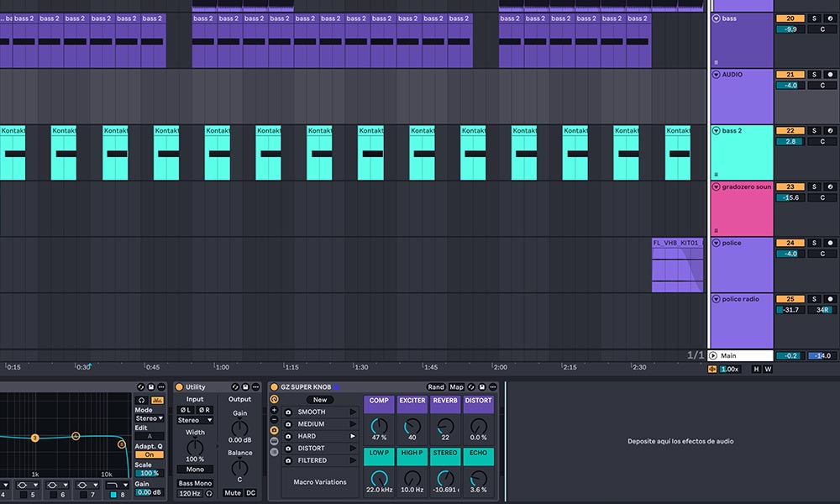Viewport: 840px width, 504px height.
Task: Open the EQ Mode Stereo dropdown
Action: (x=150, y=418)
